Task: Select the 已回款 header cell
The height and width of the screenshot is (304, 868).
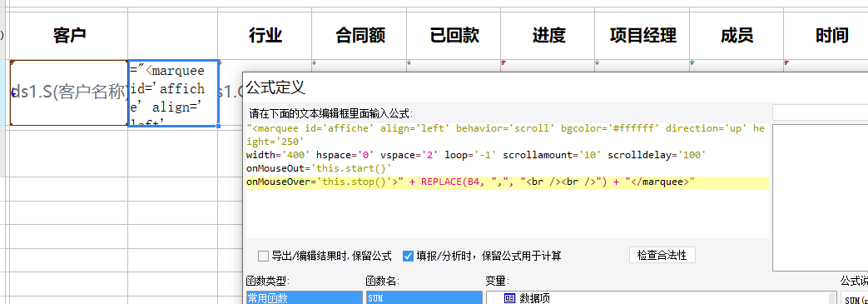Action: point(454,36)
